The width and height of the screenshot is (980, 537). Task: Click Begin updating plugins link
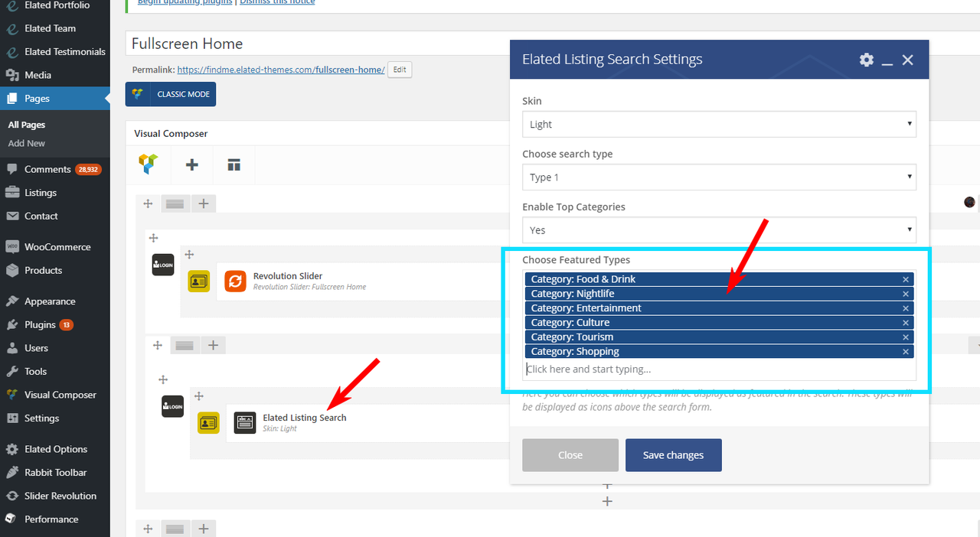186,2
